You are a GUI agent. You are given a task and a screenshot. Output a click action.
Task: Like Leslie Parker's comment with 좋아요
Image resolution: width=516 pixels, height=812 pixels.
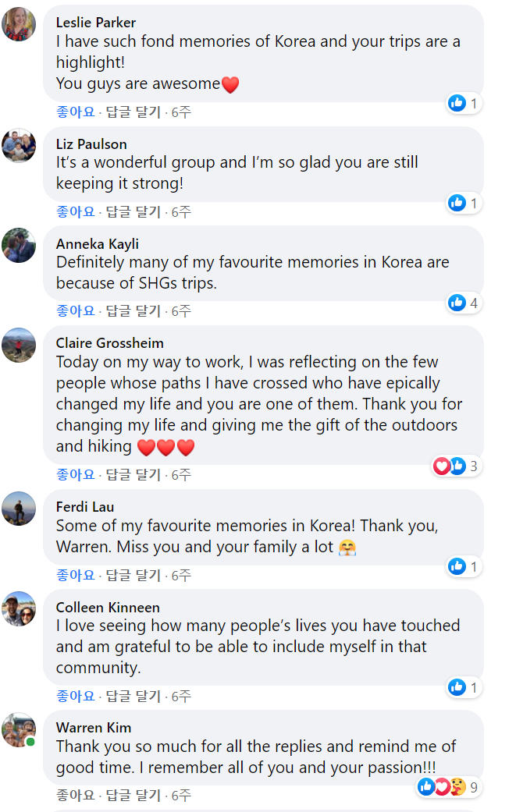click(x=74, y=112)
